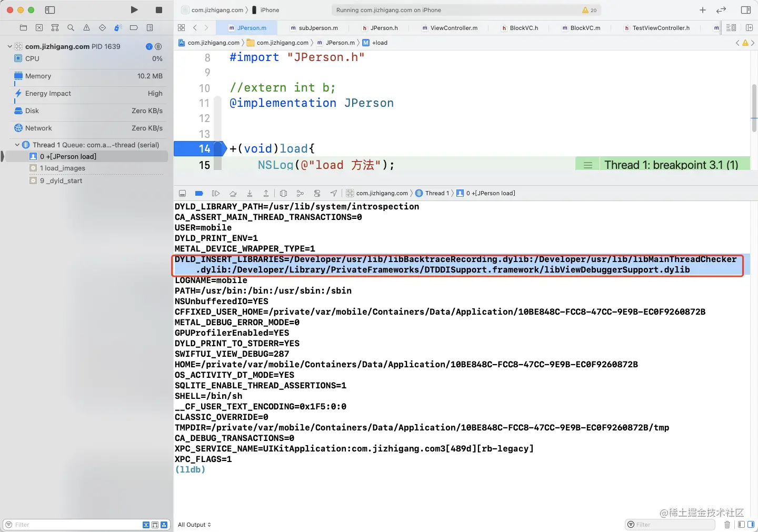Click the plus Library button
758x532 pixels.
pyautogui.click(x=703, y=10)
